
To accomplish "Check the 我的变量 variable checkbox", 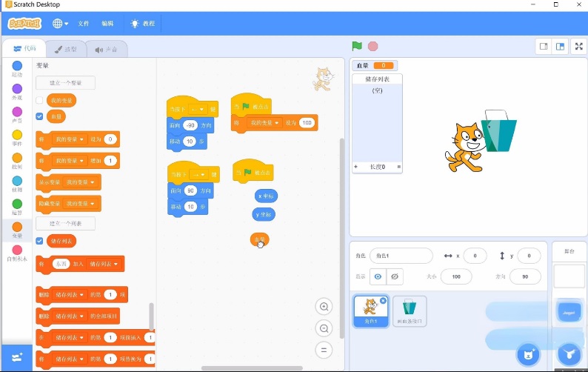I will pyautogui.click(x=40, y=99).
